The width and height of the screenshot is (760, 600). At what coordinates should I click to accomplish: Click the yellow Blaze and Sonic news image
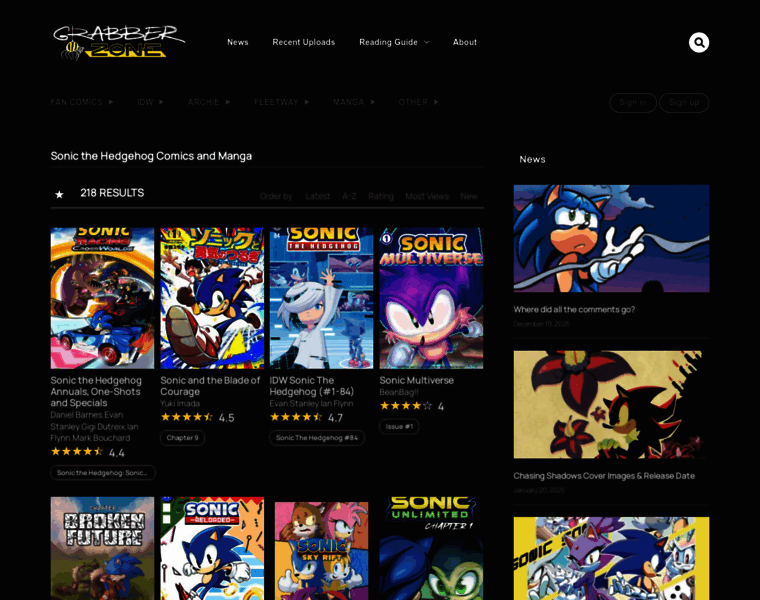pyautogui.click(x=611, y=558)
